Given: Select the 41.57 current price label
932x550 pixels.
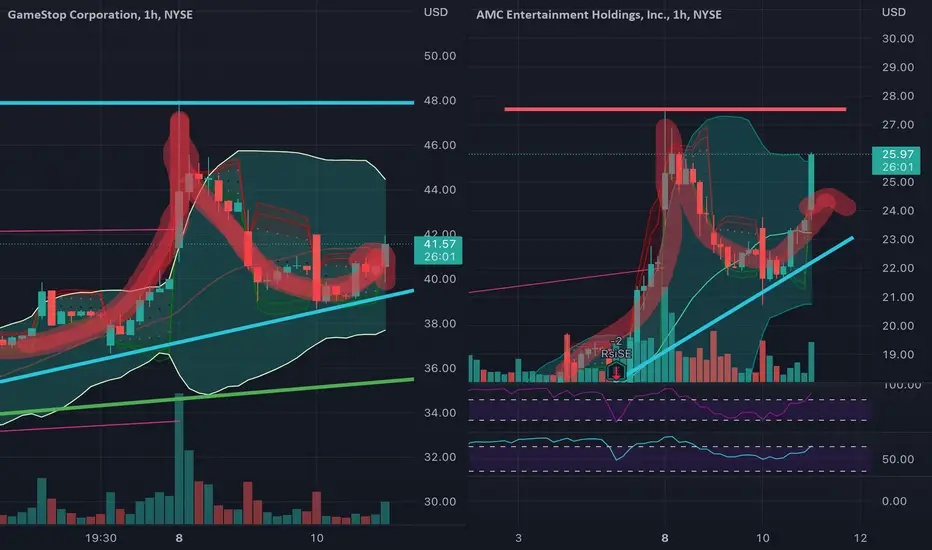Looking at the screenshot, I should tap(439, 250).
